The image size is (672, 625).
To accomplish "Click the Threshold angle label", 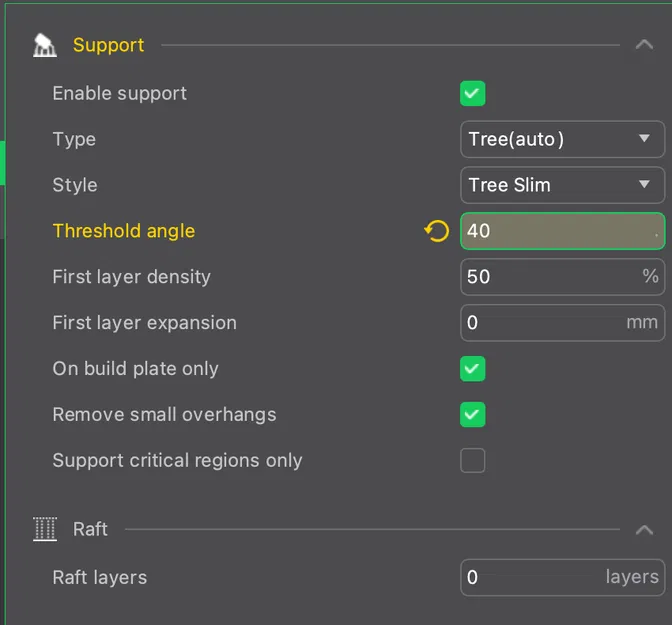I will tap(123, 231).
